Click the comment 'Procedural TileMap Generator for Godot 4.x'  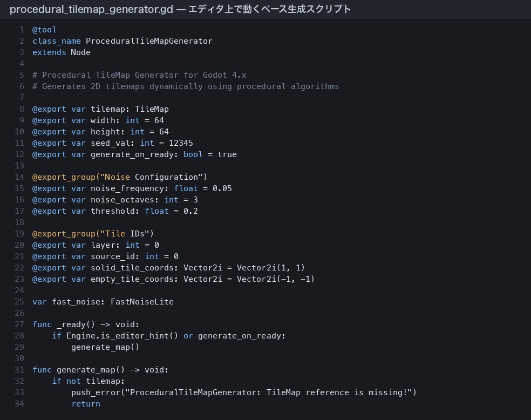[x=140, y=75]
